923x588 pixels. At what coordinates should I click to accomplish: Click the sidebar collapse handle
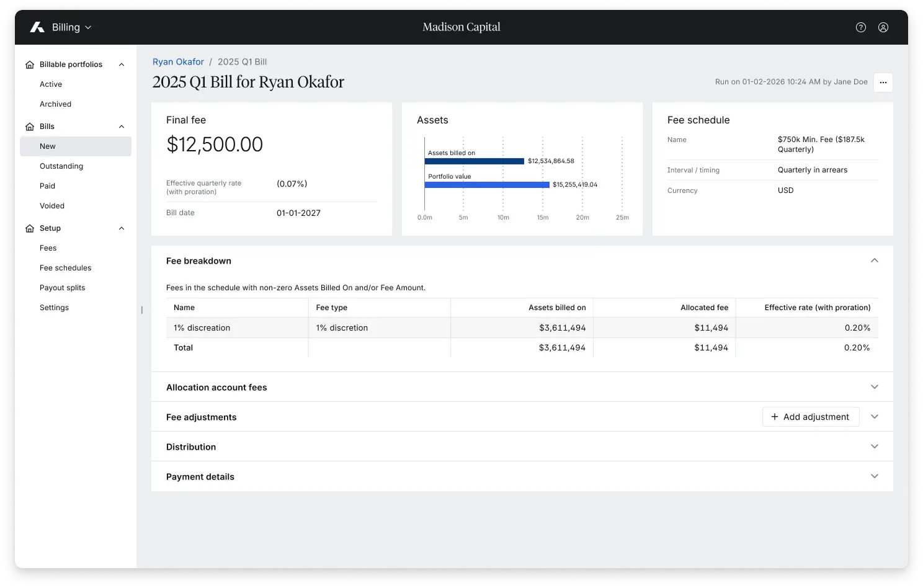(142, 310)
